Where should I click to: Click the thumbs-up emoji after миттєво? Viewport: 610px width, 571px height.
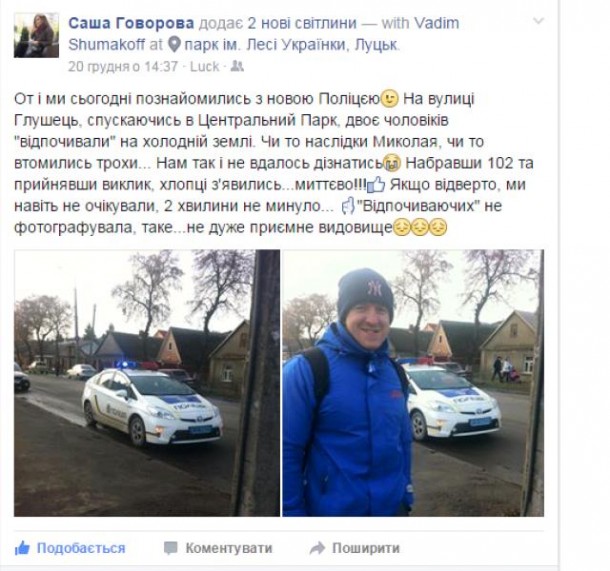click(x=376, y=184)
